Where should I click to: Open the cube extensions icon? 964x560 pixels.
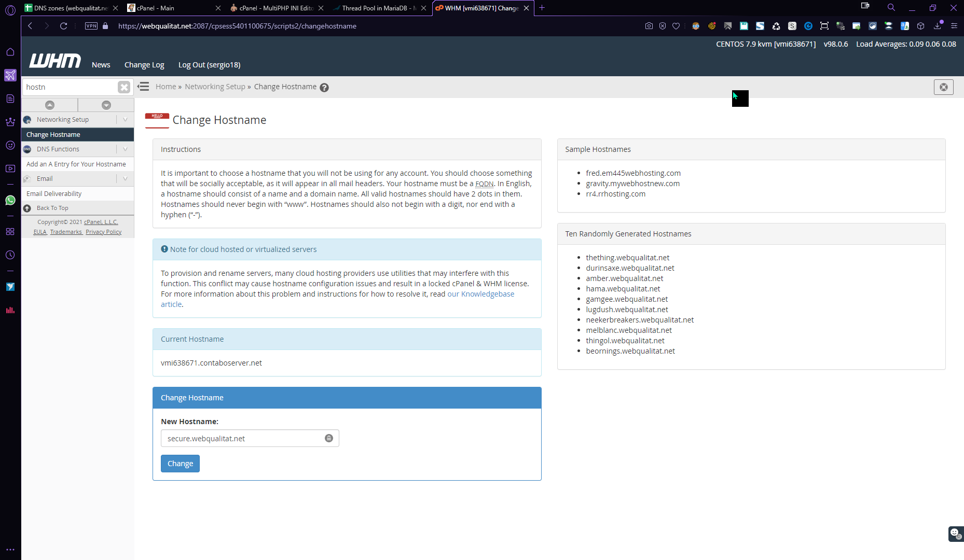(921, 26)
